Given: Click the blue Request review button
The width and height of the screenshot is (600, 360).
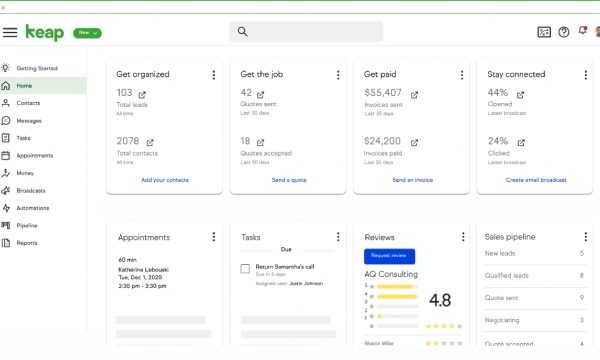Looking at the screenshot, I should 389,256.
